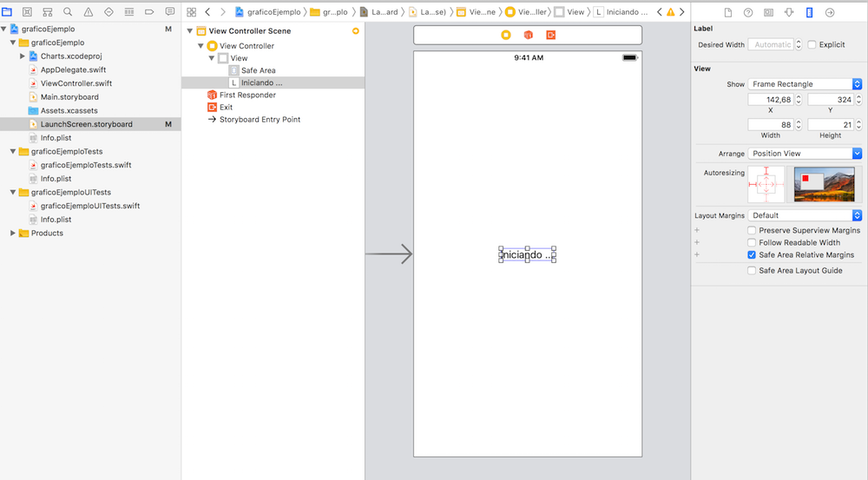Enable the Explicit desired width checkbox
Viewport: 868px width, 480px height.
812,44
